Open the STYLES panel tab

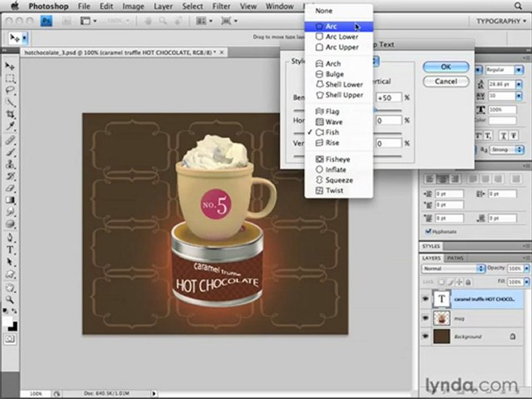pos(431,246)
